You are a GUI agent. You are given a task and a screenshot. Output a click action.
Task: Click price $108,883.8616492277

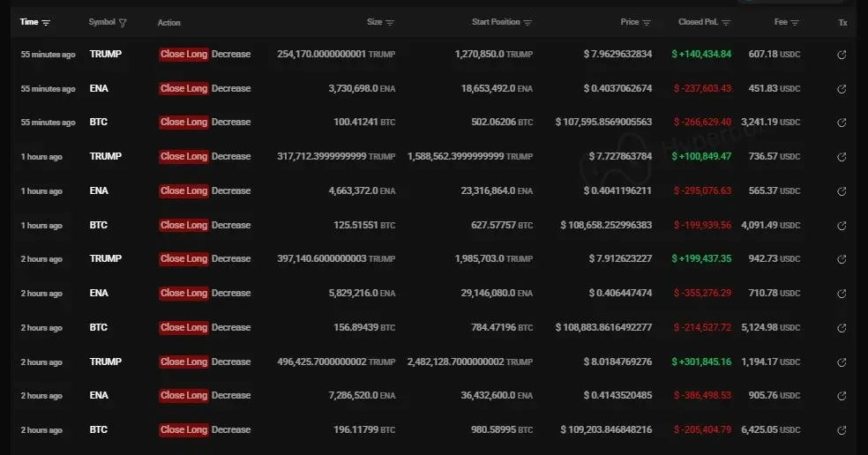603,328
